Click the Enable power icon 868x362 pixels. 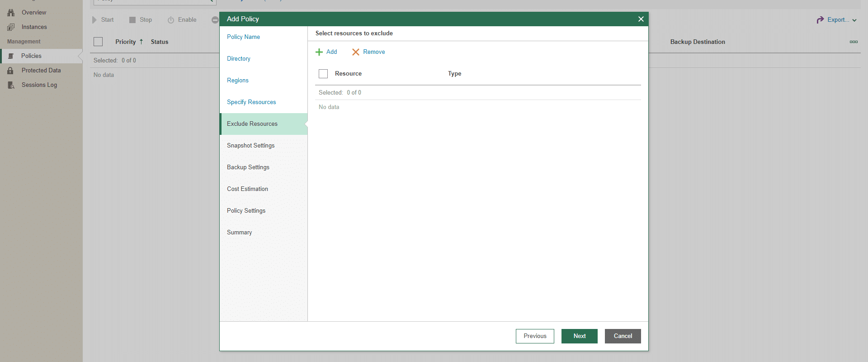click(171, 20)
